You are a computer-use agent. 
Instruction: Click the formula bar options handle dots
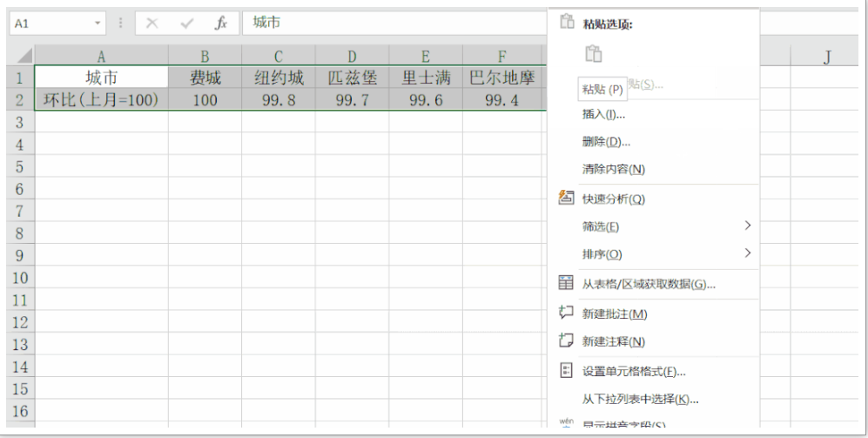[121, 24]
